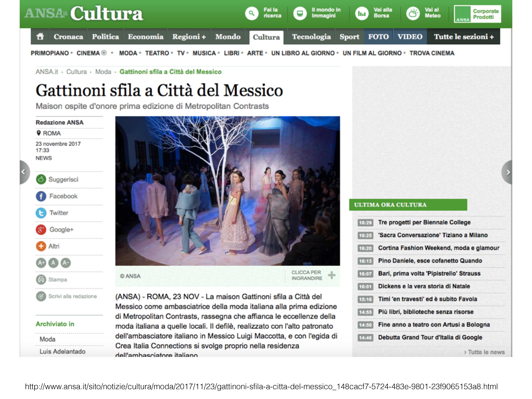Click the green Suggerisci thumbs-up icon
Viewport: 532px width, 399px height.
pos(41,179)
